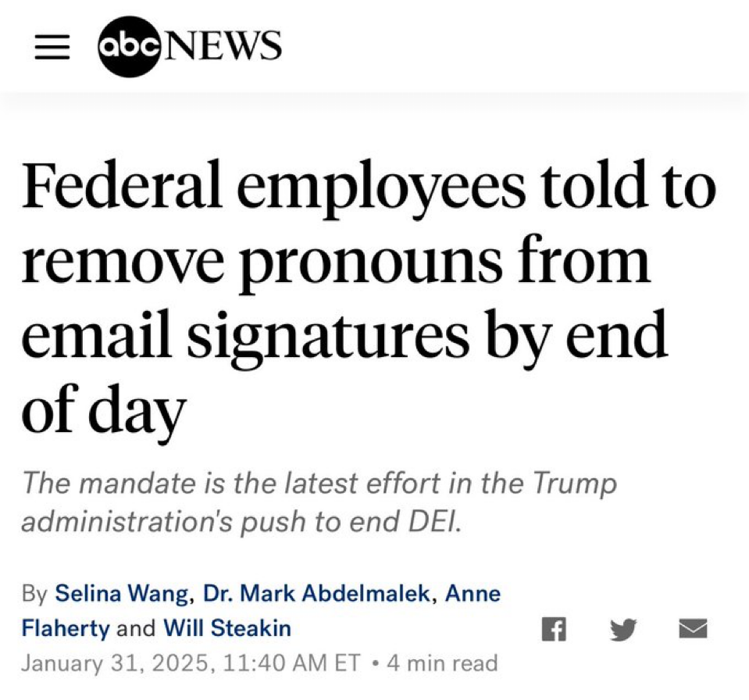Click the 11:40 AM ET timestamp
Screen dimensions: 749x700
pos(291,663)
